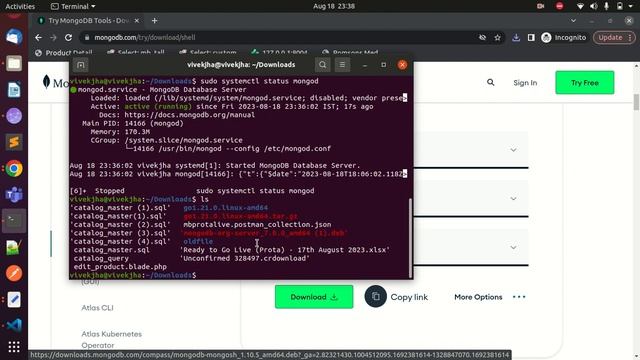The height and width of the screenshot is (360, 640).
Task: Click the Chrome Update button
Action: [614, 38]
